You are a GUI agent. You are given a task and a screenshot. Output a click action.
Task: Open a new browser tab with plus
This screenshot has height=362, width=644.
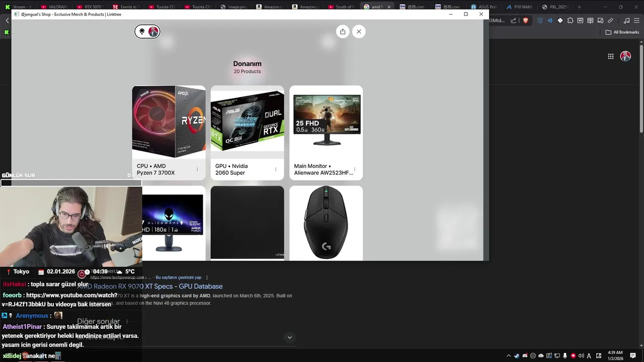(579, 7)
